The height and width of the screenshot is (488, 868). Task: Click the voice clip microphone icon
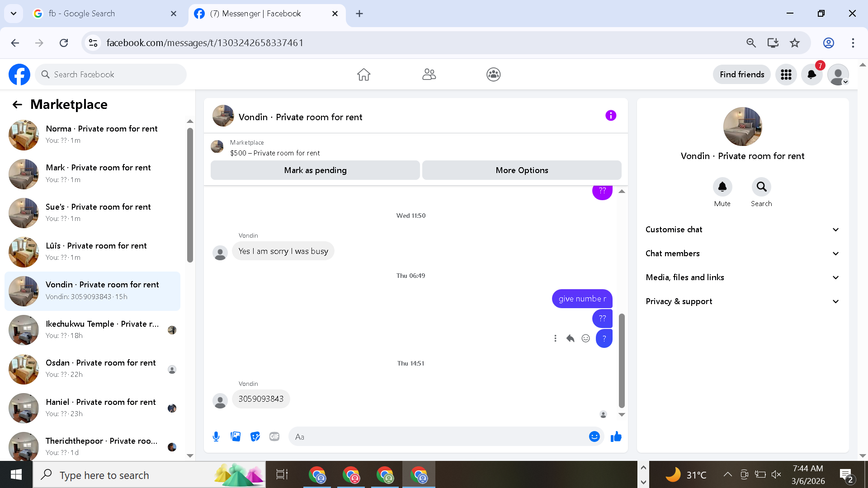coord(216,436)
